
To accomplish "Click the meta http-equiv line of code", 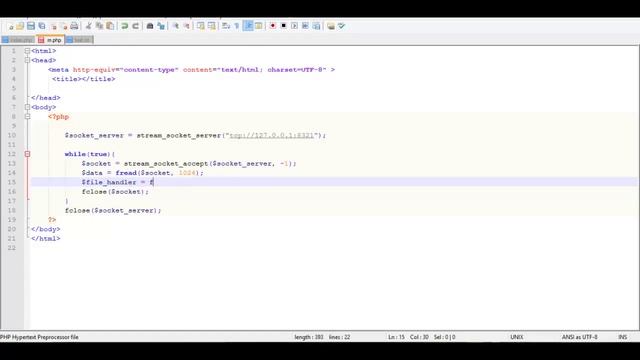I will (x=191, y=70).
